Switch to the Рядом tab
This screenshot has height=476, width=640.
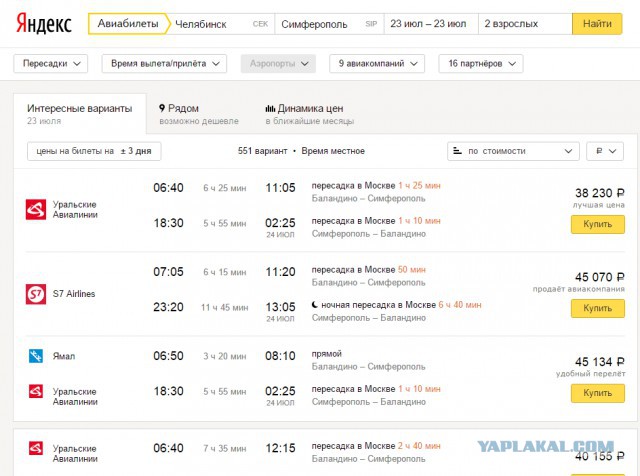(198, 114)
